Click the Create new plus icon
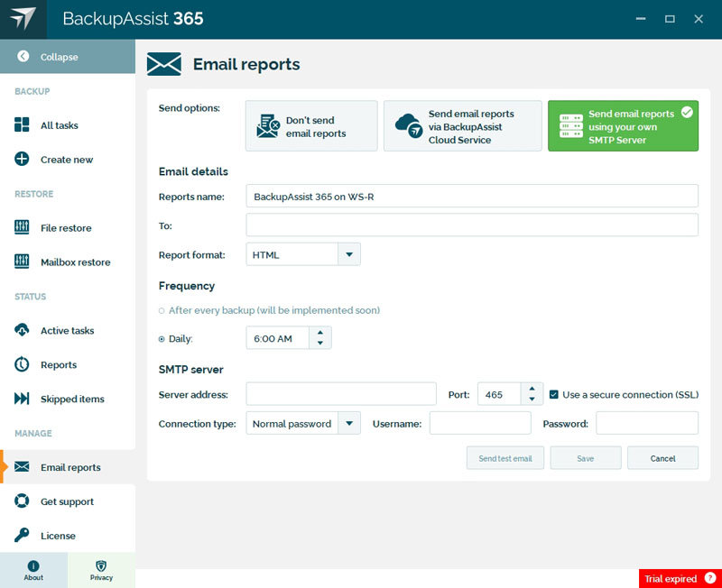 coord(22,159)
